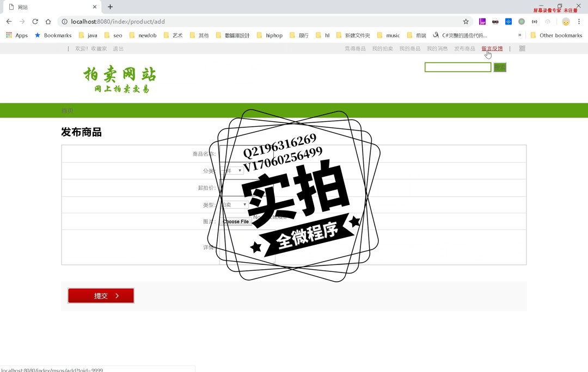Click the green search button
This screenshot has height=372, width=588.
click(x=500, y=67)
